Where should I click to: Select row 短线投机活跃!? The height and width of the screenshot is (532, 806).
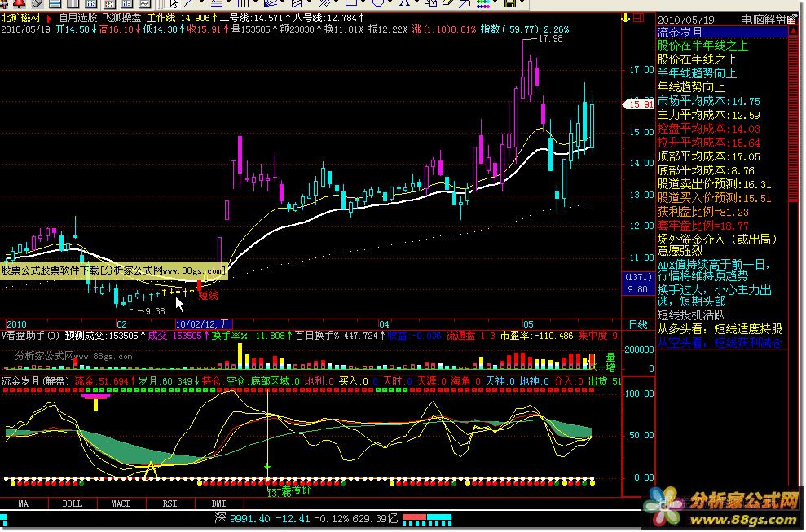[x=694, y=315]
